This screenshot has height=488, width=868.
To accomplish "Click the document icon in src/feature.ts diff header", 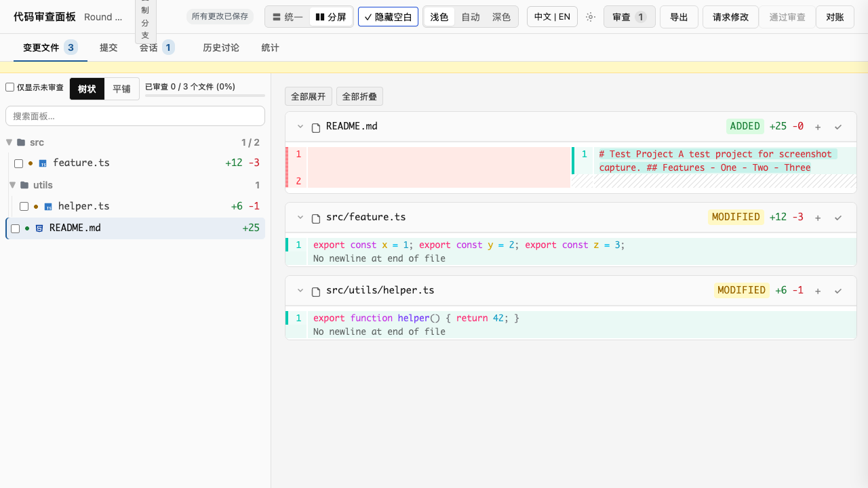I will pos(316,218).
